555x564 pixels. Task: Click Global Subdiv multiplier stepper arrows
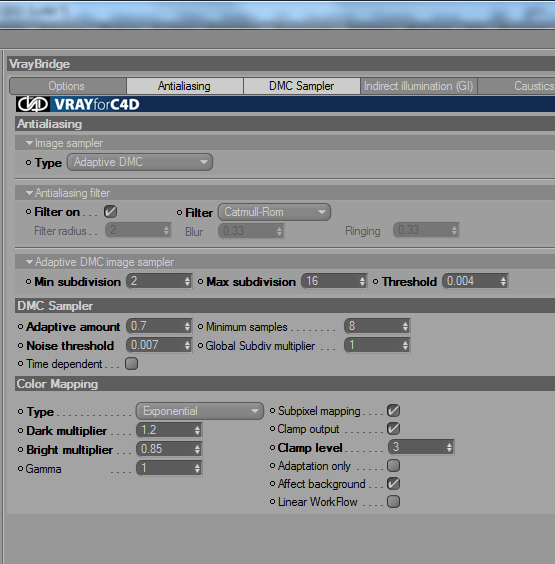[x=406, y=346]
